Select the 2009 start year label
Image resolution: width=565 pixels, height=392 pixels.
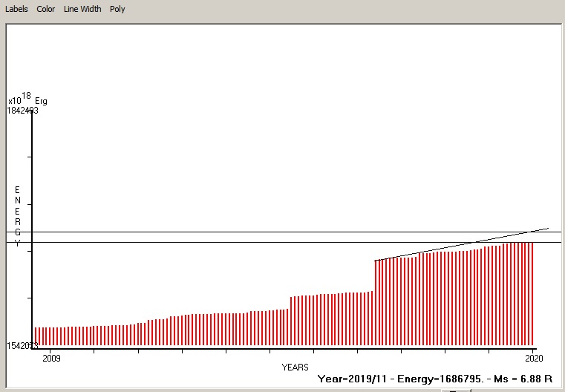point(51,357)
